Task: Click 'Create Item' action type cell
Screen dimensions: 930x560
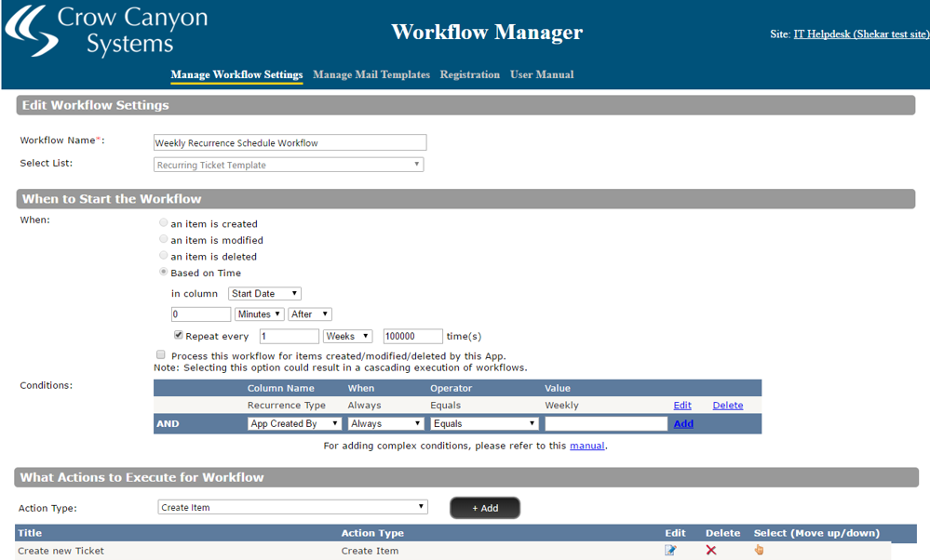Action: pos(370,551)
